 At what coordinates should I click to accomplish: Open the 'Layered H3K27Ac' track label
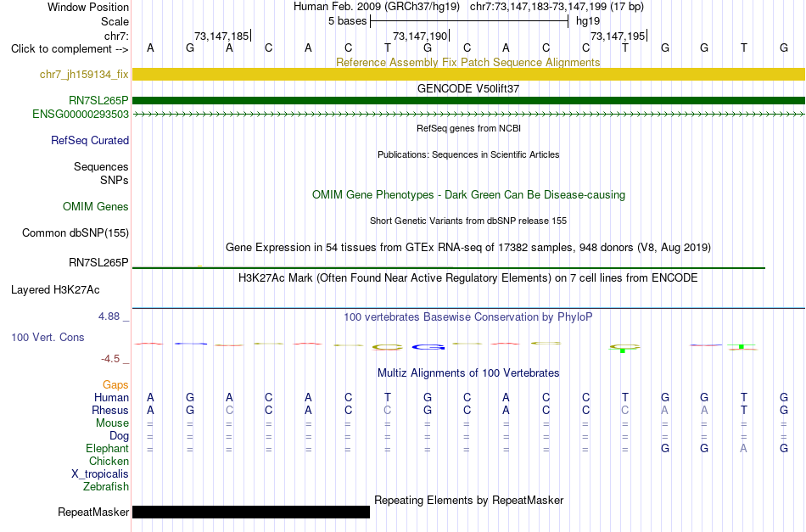pyautogui.click(x=55, y=290)
